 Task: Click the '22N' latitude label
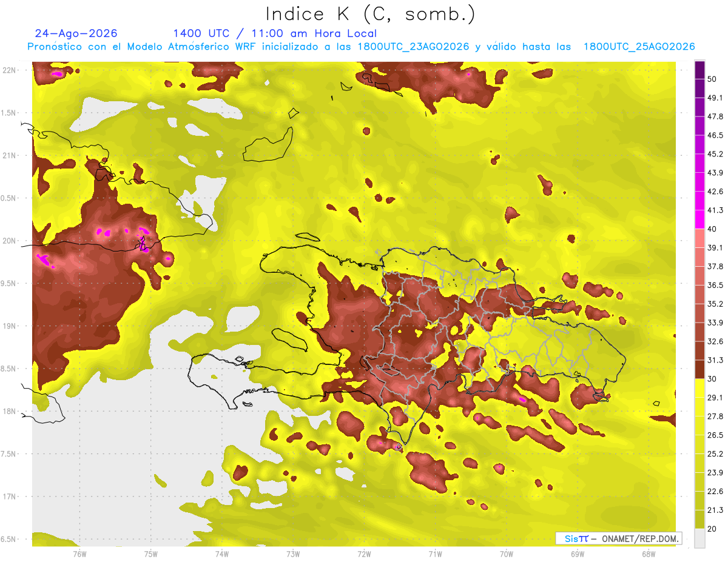click(10, 70)
